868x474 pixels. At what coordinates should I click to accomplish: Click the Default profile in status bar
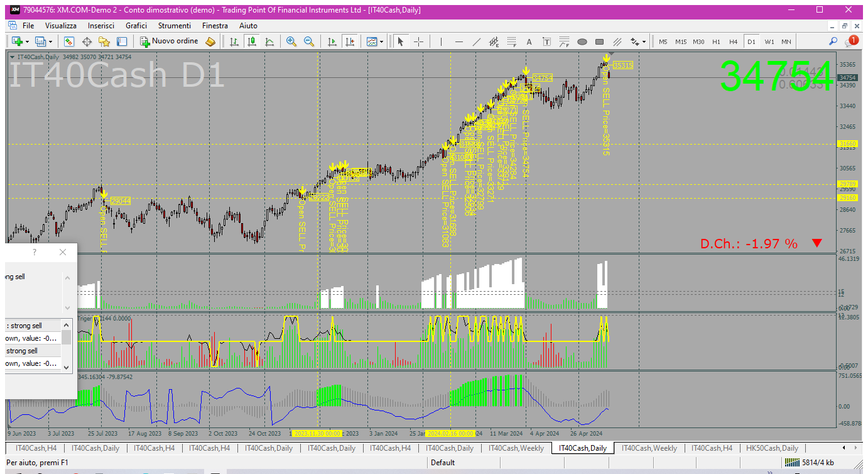click(x=442, y=463)
